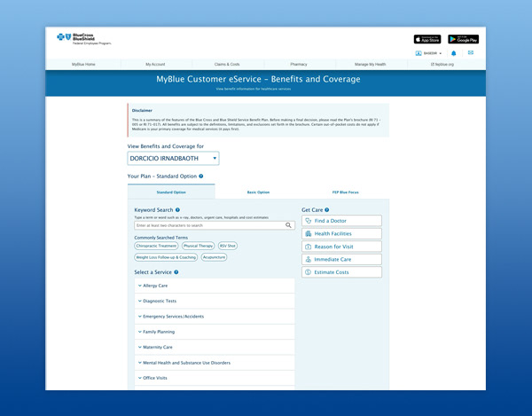Click the Get Care help icon
The height and width of the screenshot is (416, 532).
click(326, 210)
